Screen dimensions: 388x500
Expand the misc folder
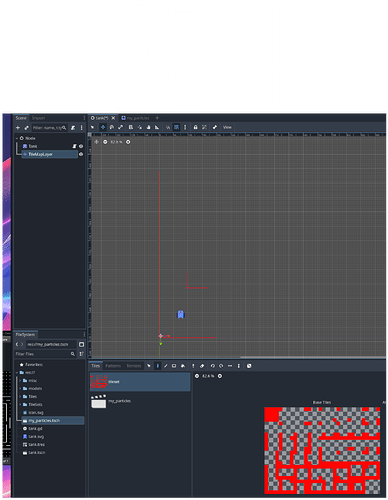(21, 380)
